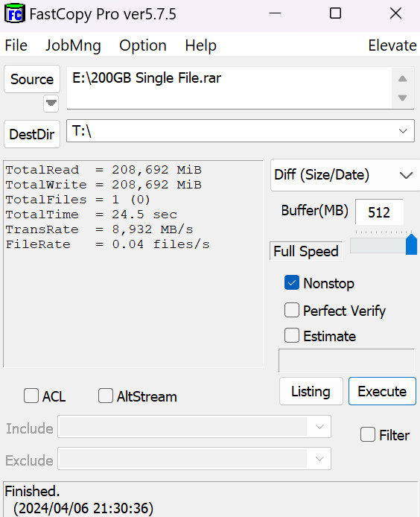The width and height of the screenshot is (420, 517).
Task: Expand the DestDir path dropdown
Action: pyautogui.click(x=403, y=131)
